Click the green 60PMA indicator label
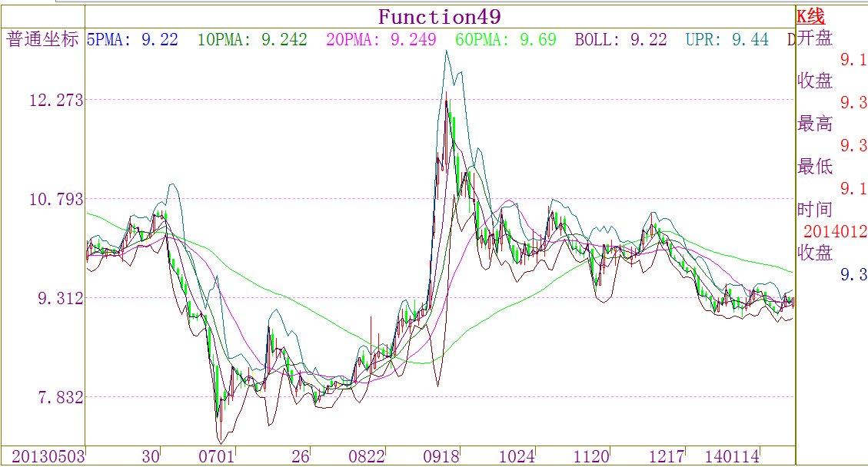Viewport: 868px width, 467px height. [505, 40]
